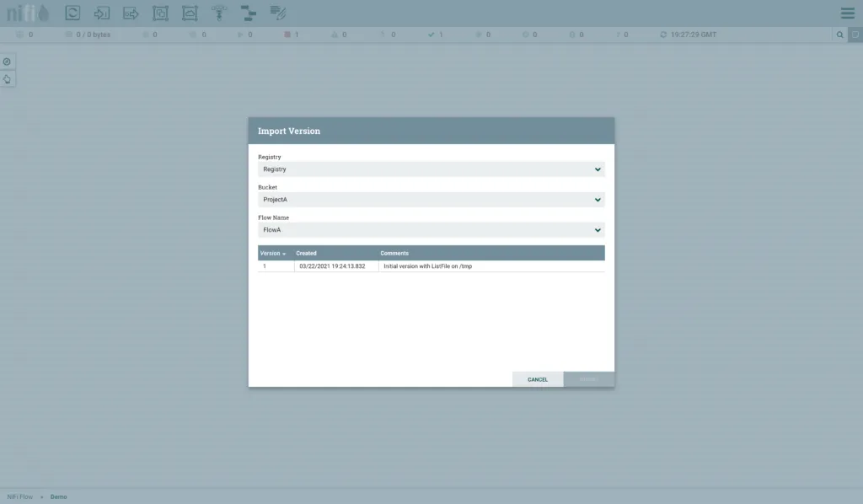Open the Flow Name dropdown showing FlowA
The image size is (863, 504).
(431, 230)
